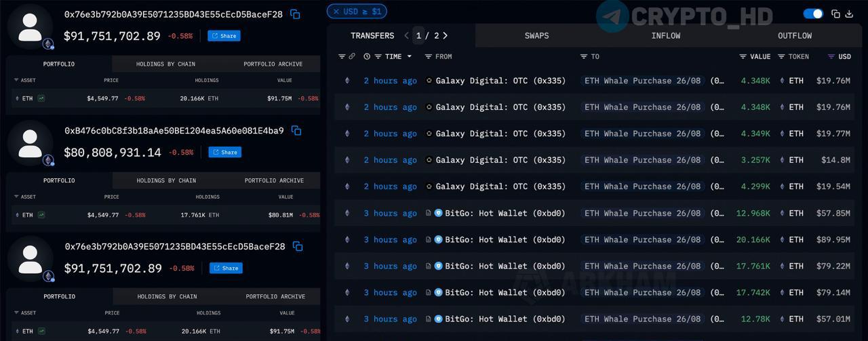868x341 pixels.
Task: Select HOLDINGS BY CHAIN in the $80,808,931.14 wallet
Action: coord(166,180)
